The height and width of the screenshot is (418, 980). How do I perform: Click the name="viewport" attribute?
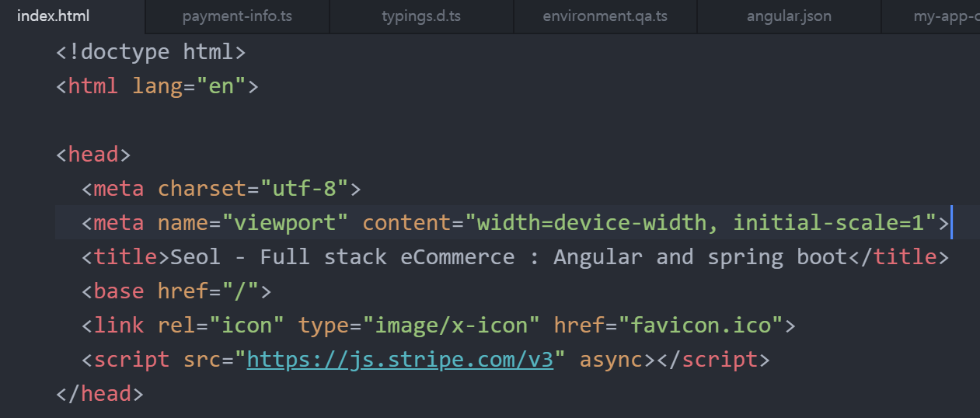[x=253, y=223]
